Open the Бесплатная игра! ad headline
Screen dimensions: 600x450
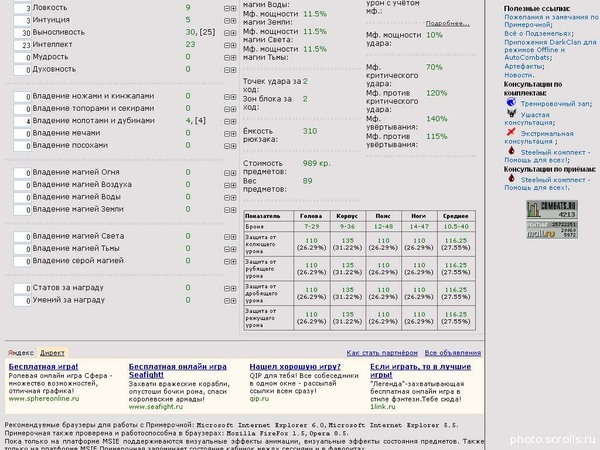(x=43, y=367)
